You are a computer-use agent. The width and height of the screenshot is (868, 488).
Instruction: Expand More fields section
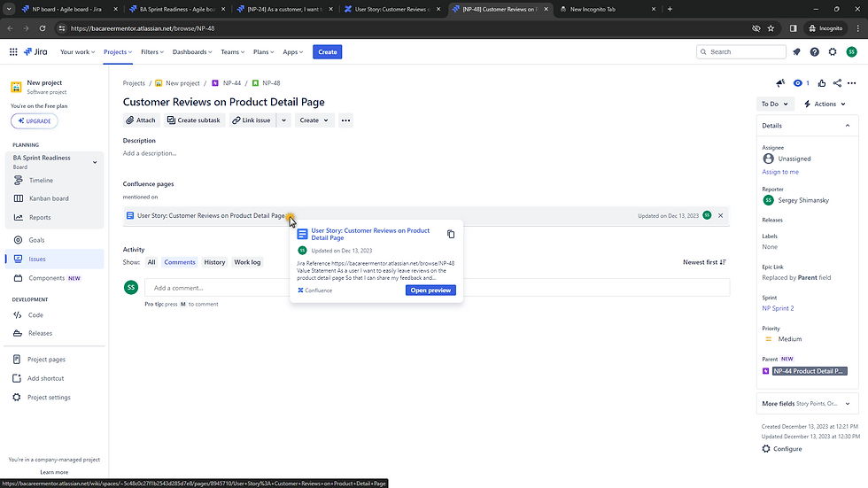click(x=807, y=404)
